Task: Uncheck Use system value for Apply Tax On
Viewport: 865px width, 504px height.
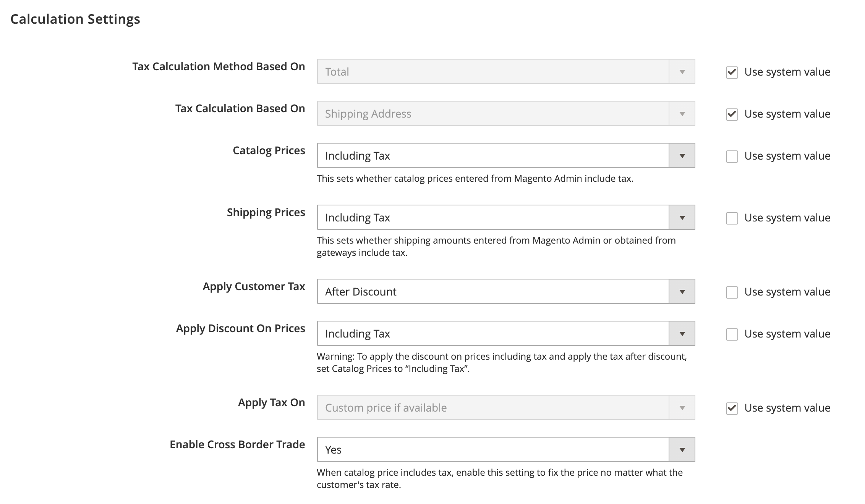Action: tap(732, 409)
